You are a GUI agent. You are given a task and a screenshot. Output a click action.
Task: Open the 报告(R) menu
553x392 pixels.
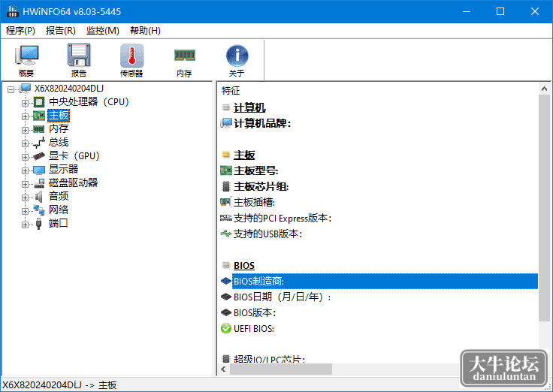click(61, 31)
